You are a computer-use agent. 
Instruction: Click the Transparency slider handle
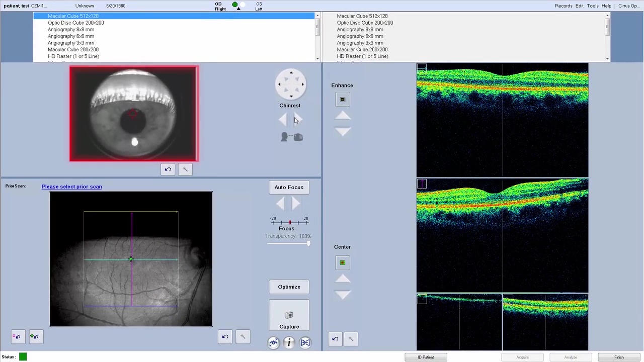[x=308, y=243]
